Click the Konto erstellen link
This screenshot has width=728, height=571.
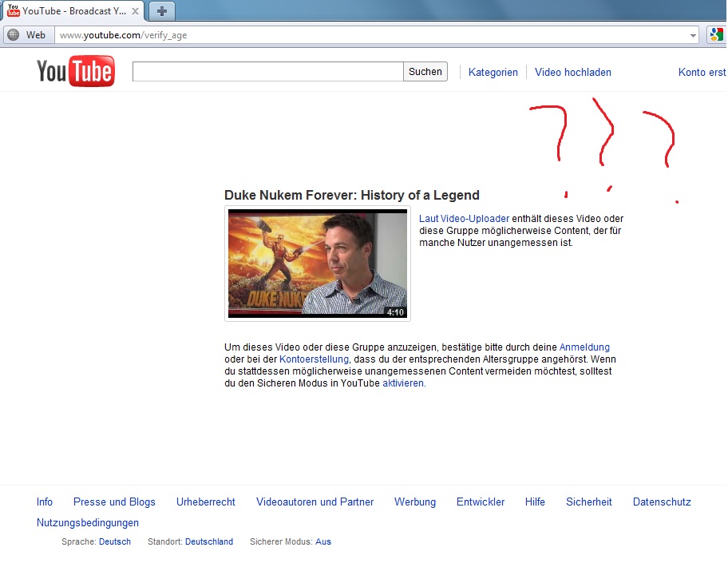click(702, 73)
